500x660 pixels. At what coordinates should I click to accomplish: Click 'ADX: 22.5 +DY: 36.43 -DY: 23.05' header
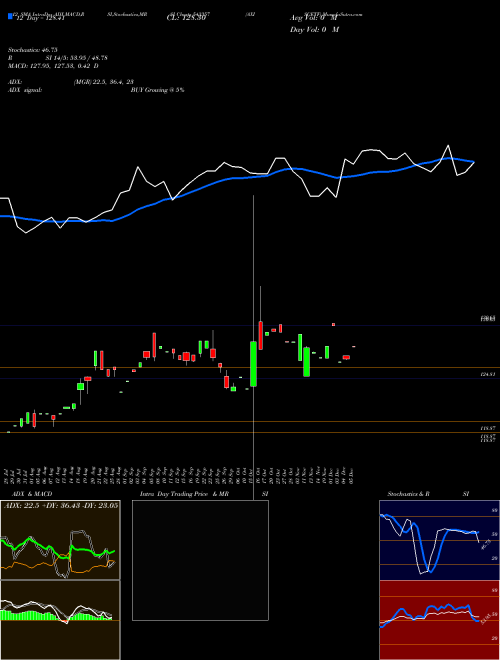61,505
